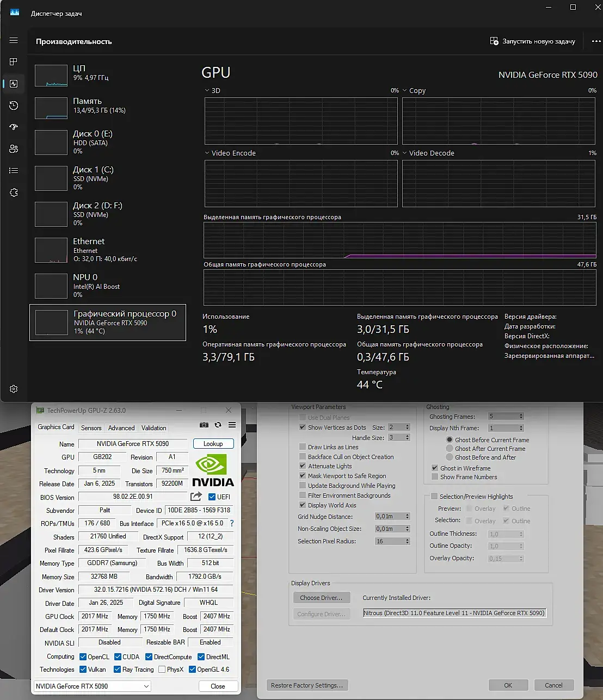
Task: Open Task Manager settings gear icon
Action: pos(14,389)
